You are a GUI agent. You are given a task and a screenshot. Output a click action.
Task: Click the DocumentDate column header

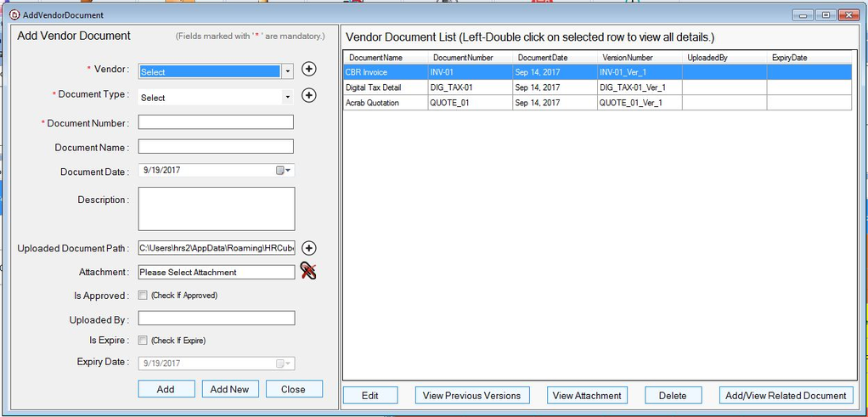pyautogui.click(x=555, y=58)
